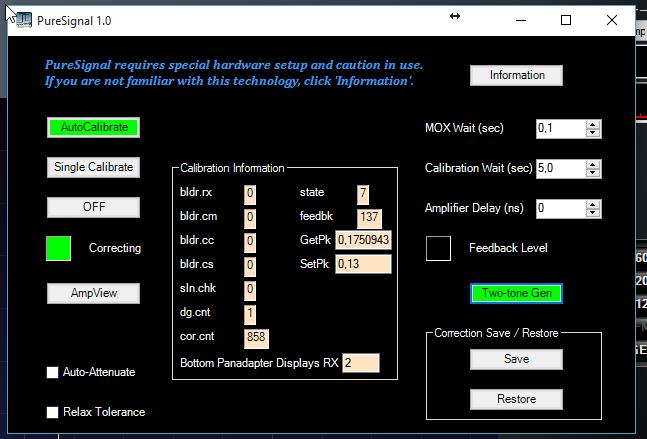
Task: Click the bldr.rx value field
Action: pos(250,193)
